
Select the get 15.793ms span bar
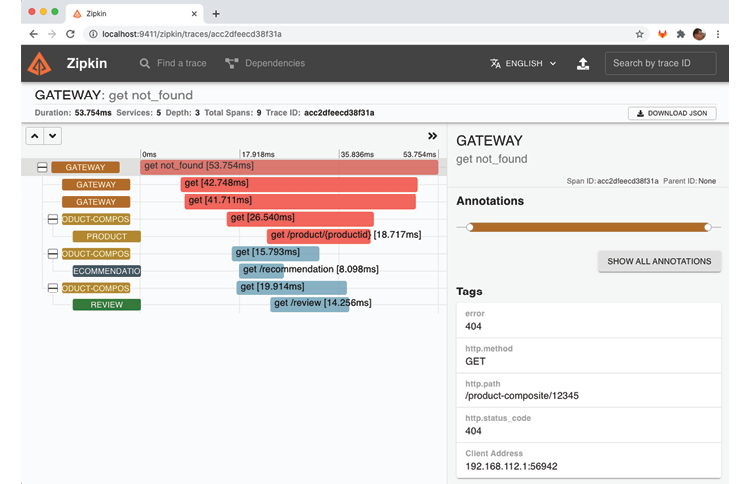tap(276, 253)
